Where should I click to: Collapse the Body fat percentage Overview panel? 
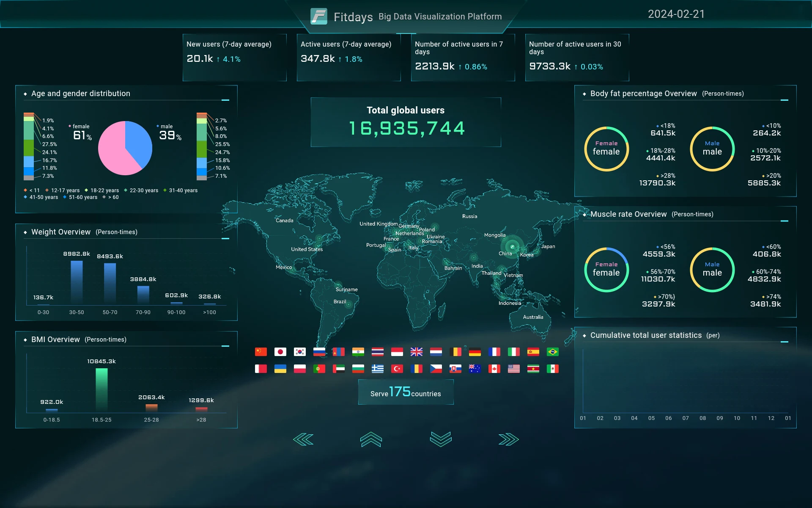pos(785,100)
